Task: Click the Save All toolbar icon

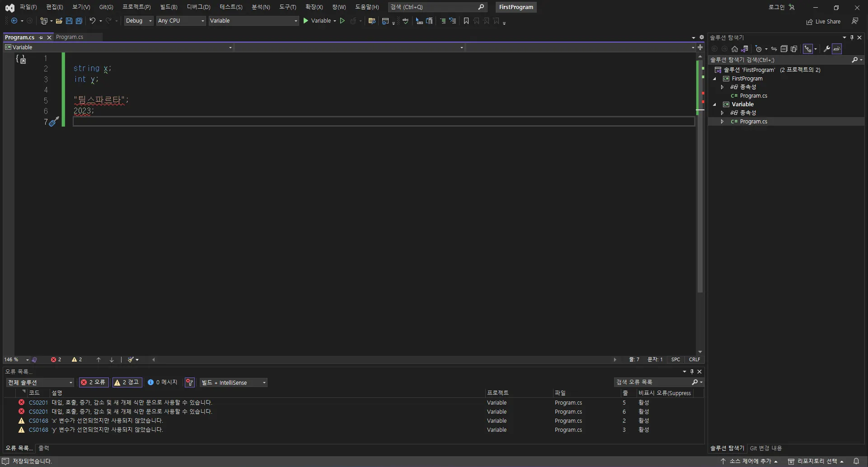Action: tap(79, 21)
